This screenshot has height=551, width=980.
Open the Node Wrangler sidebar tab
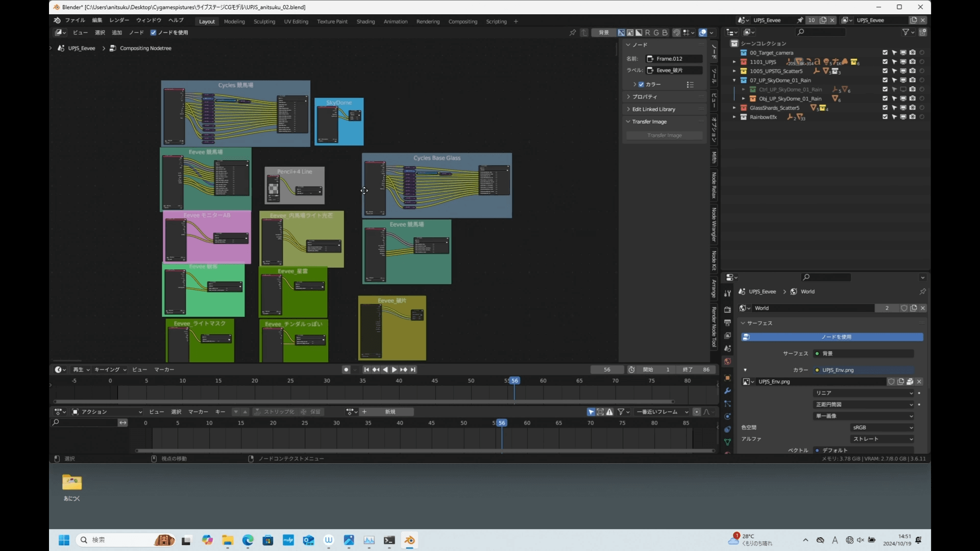714,224
